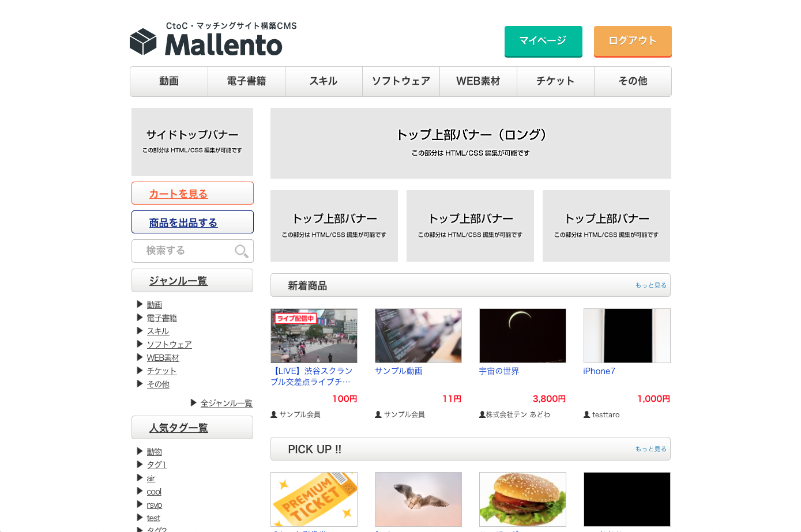Screen dimensions: 801x532
Task: Click もっと見る in PICK UP section
Action: 650,449
